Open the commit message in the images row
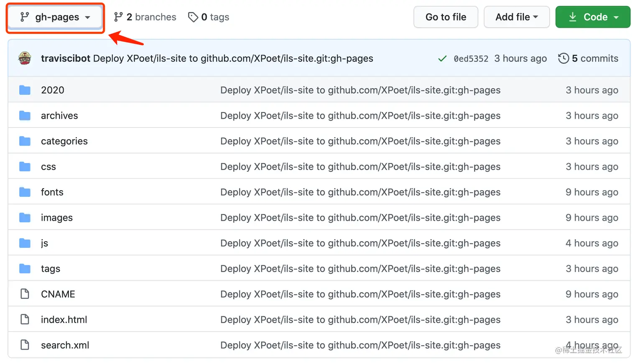The width and height of the screenshot is (632, 364). coord(360,218)
